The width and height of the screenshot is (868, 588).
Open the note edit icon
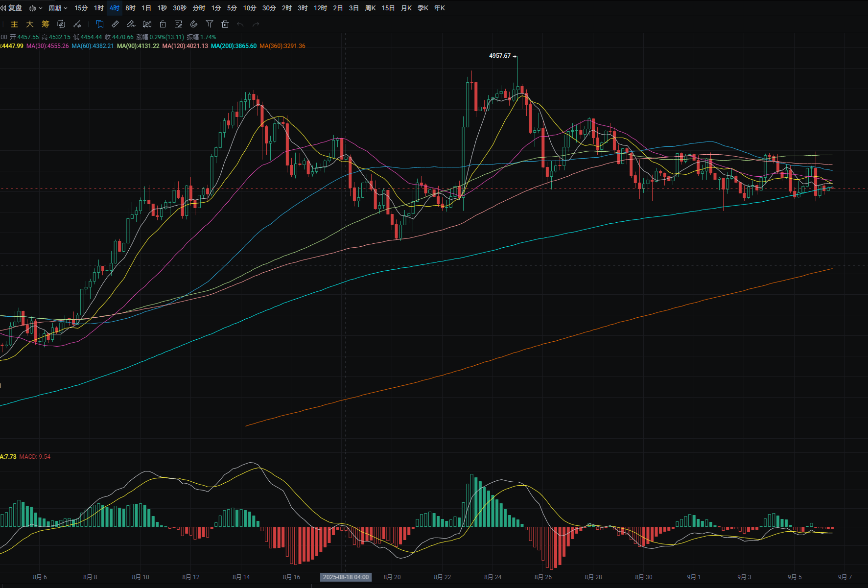[178, 24]
